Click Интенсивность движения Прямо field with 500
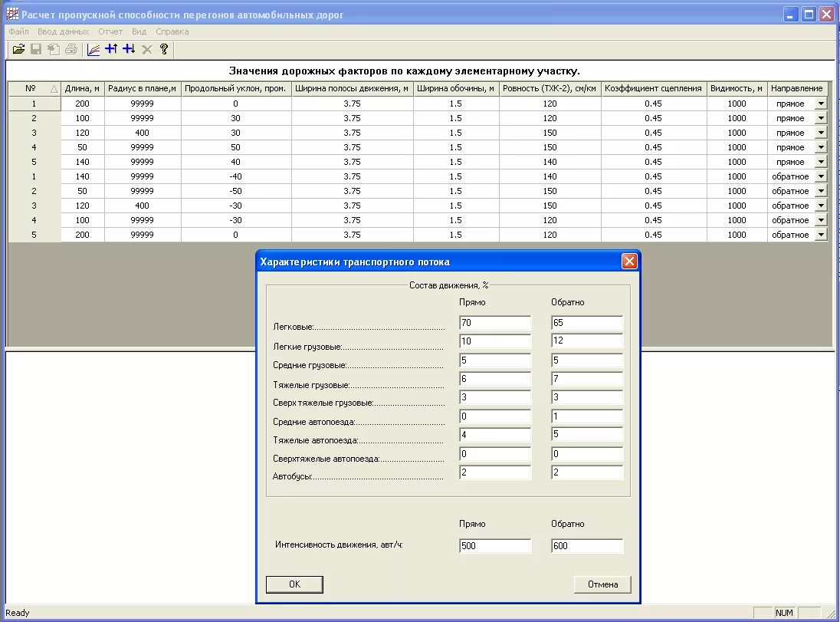The width and height of the screenshot is (840, 622). tap(495, 546)
